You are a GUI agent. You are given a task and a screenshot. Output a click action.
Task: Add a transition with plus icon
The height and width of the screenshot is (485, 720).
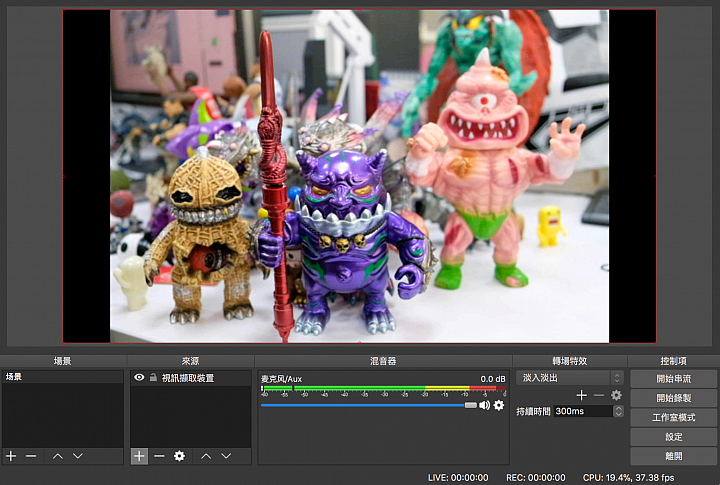pos(581,395)
